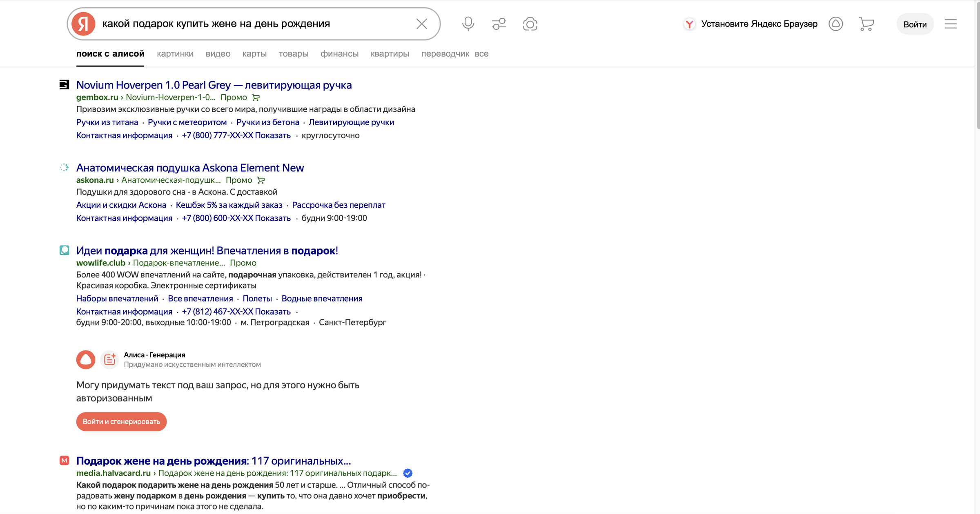Screen dimensions: 980x514
Task: Open Alice assistant icon in header
Action: [835, 24]
